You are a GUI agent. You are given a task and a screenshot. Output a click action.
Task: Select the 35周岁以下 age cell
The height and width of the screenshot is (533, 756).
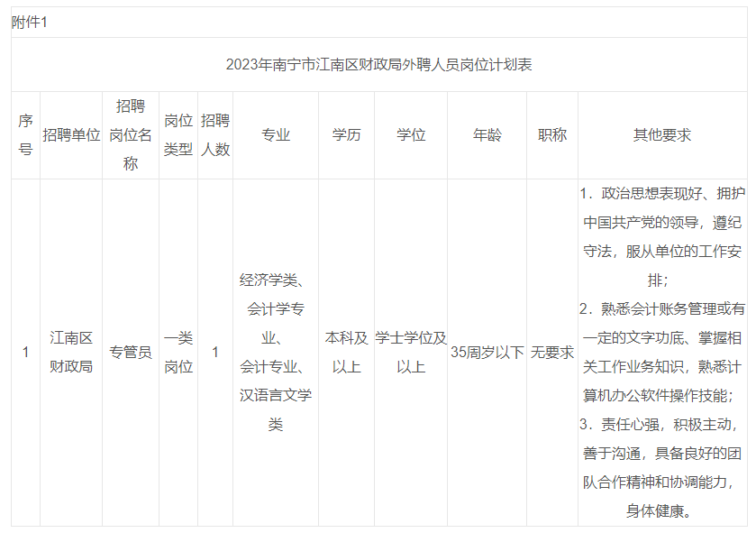487,353
